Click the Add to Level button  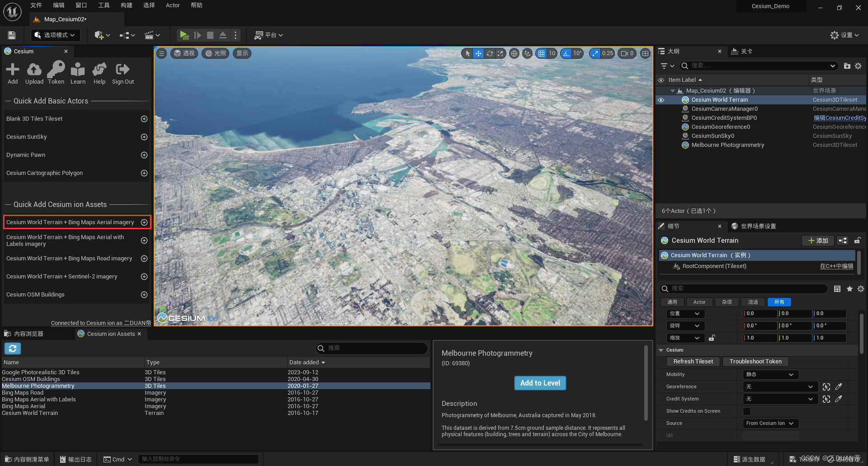point(540,383)
